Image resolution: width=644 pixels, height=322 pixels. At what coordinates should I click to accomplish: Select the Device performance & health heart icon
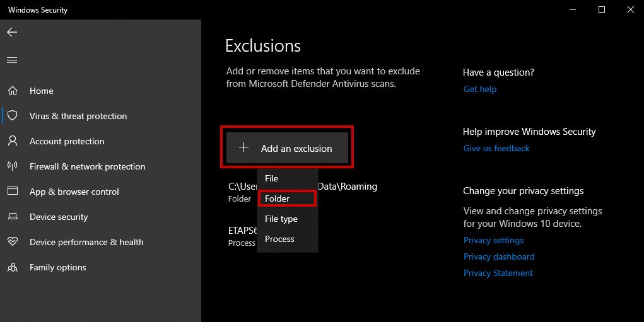(12, 242)
